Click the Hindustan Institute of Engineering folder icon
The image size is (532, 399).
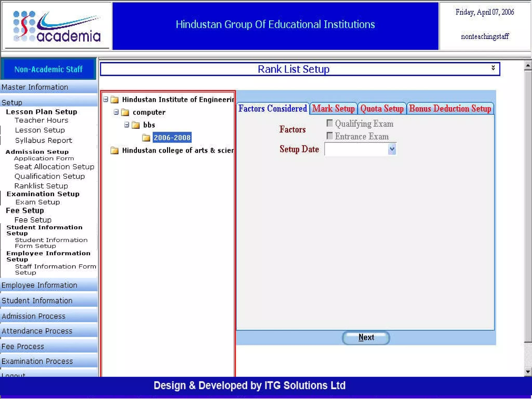point(115,99)
